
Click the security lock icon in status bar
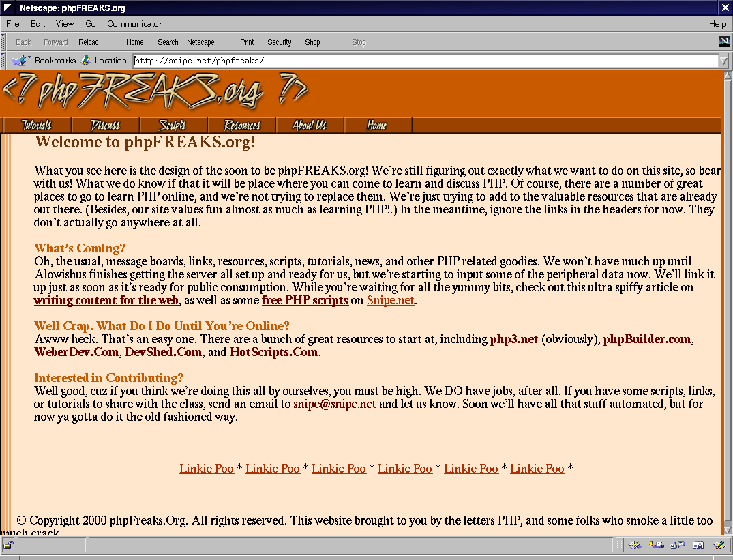tap(8, 544)
